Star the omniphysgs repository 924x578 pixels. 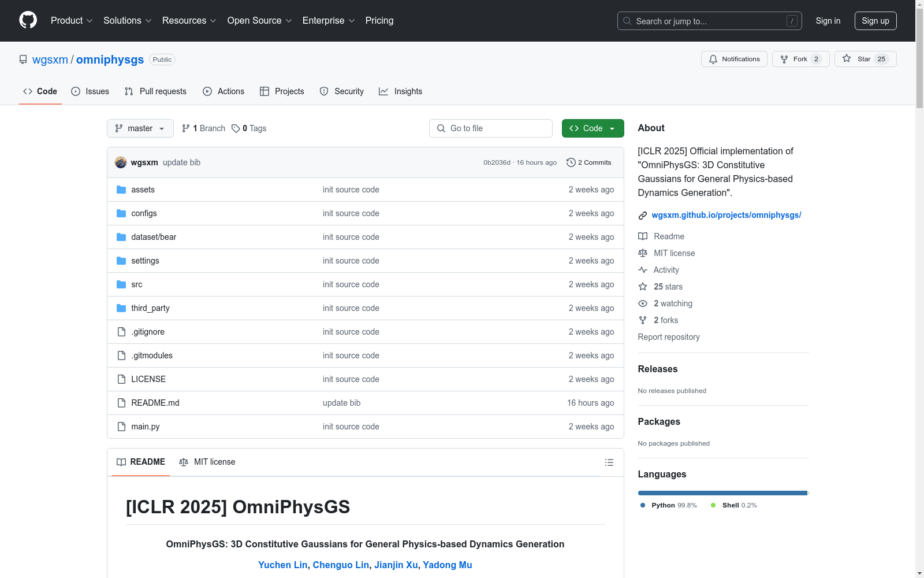(866, 59)
